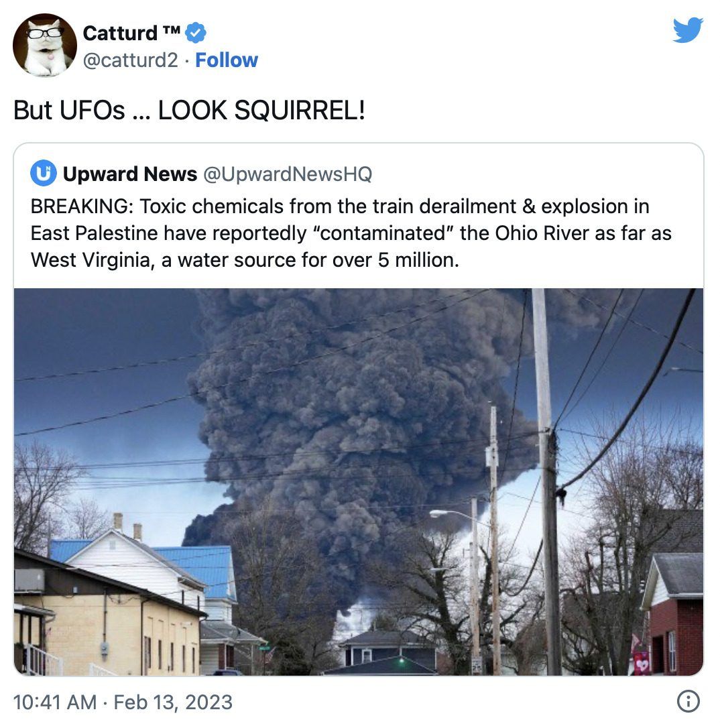Open the 10:41 AM · Feb 13, 2023 timestamp
Image resolution: width=720 pixels, height=728 pixels.
123,702
